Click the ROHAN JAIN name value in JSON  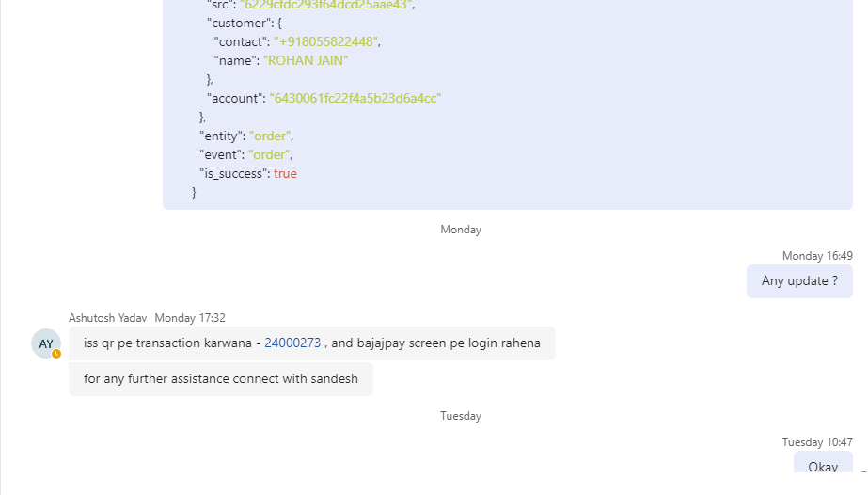[306, 60]
